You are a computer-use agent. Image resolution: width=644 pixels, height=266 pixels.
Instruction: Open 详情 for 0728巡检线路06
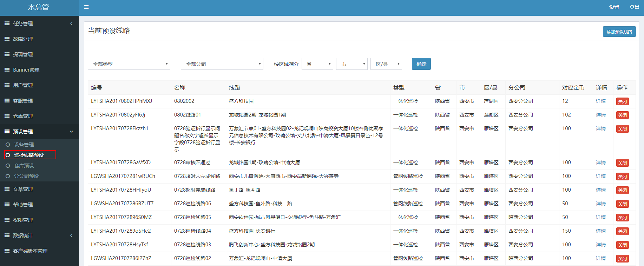601,204
